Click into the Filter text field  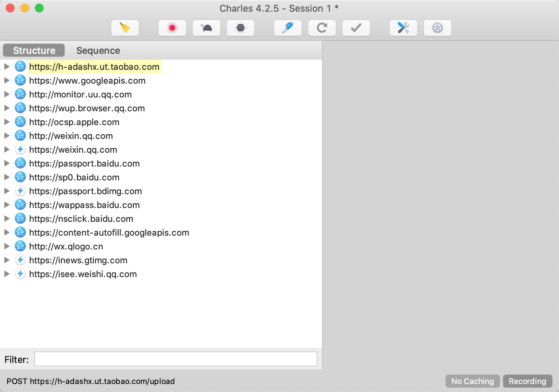(176, 359)
